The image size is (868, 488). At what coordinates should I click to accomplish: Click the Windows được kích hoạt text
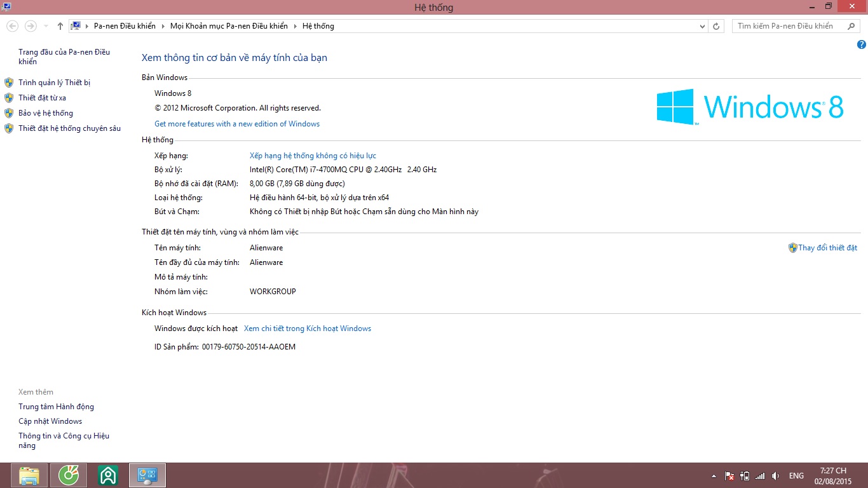pyautogui.click(x=196, y=329)
